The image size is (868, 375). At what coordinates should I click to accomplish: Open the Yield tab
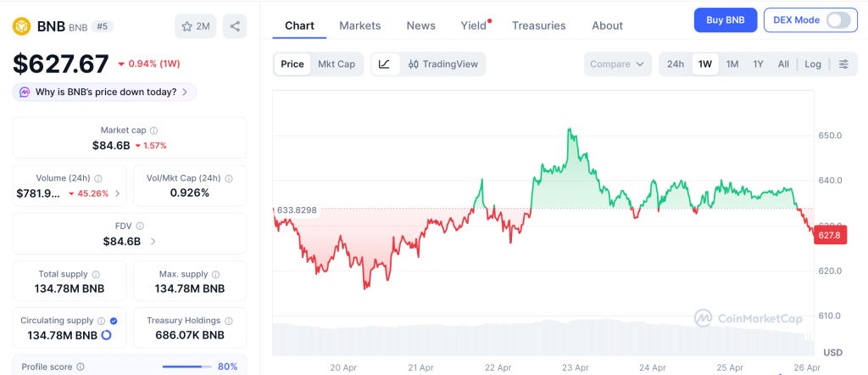click(x=474, y=25)
